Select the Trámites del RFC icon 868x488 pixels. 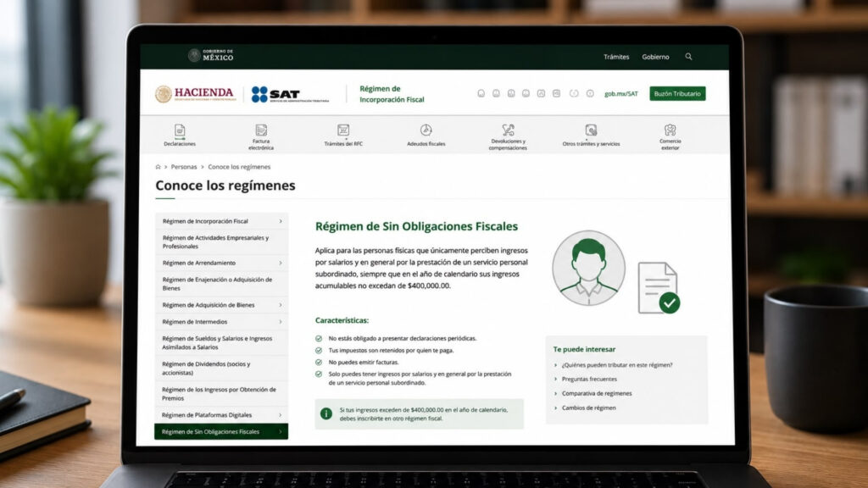coord(343,130)
